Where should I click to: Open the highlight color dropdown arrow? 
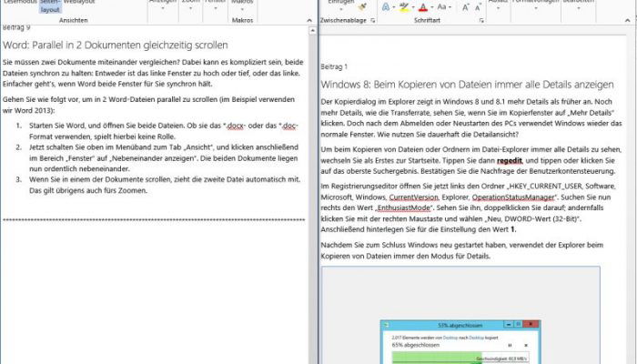[x=413, y=7]
